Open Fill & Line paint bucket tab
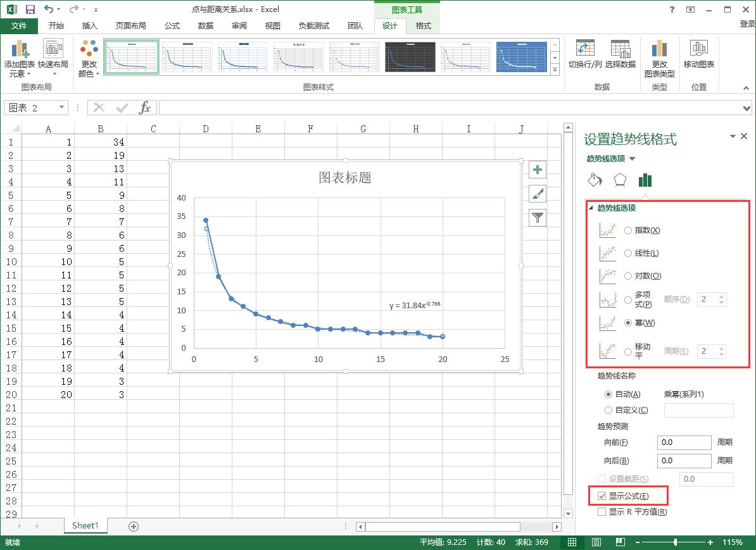 click(595, 180)
